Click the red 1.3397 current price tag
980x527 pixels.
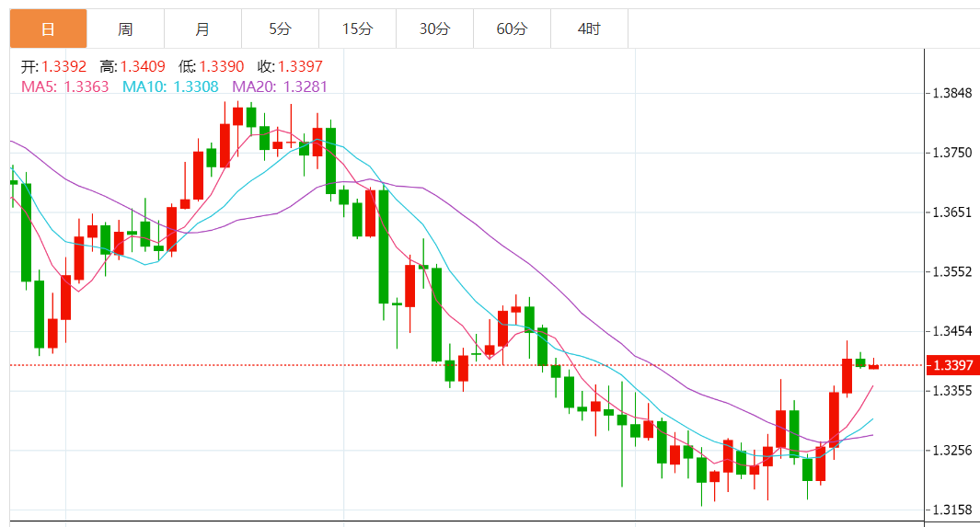pyautogui.click(x=951, y=366)
